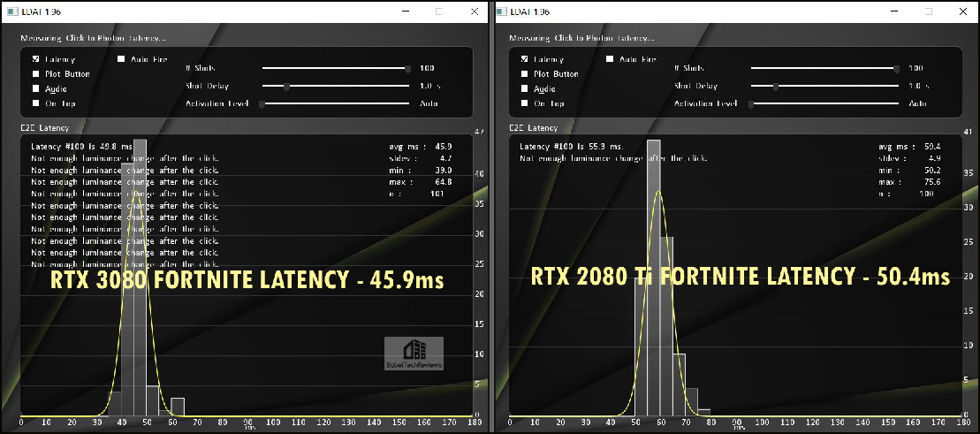Click the n 101 sample count in the left window
This screenshot has height=434, width=980.
tap(417, 194)
